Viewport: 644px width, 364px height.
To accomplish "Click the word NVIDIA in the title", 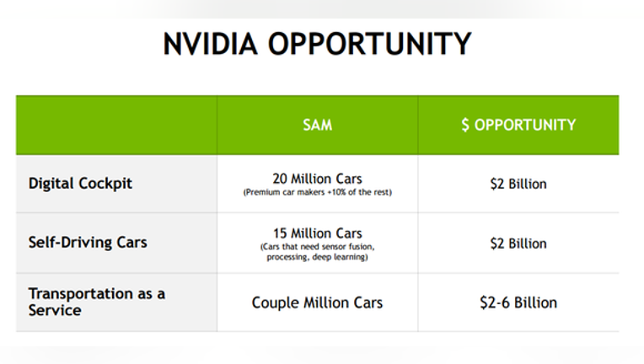I will (210, 44).
